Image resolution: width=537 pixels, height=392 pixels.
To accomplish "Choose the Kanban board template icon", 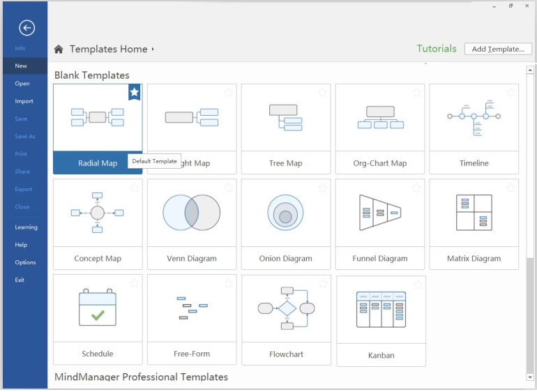I will (381, 310).
